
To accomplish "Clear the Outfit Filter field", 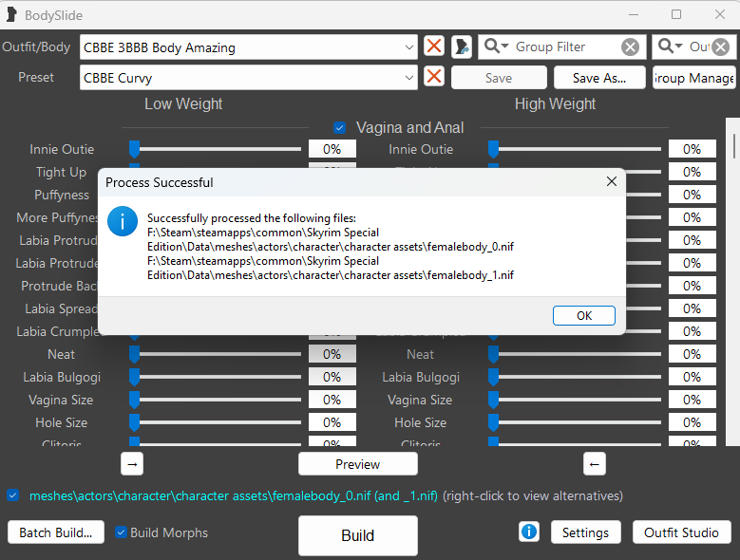I will (721, 47).
